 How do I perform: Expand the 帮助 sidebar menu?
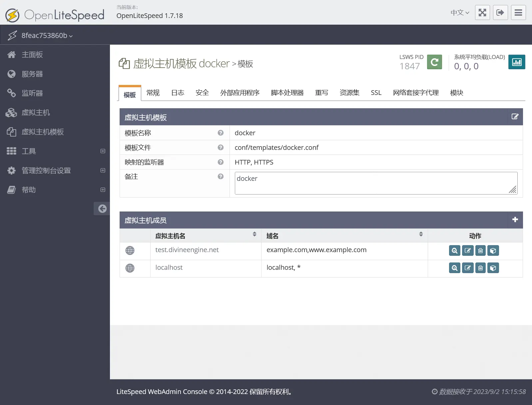[103, 190]
